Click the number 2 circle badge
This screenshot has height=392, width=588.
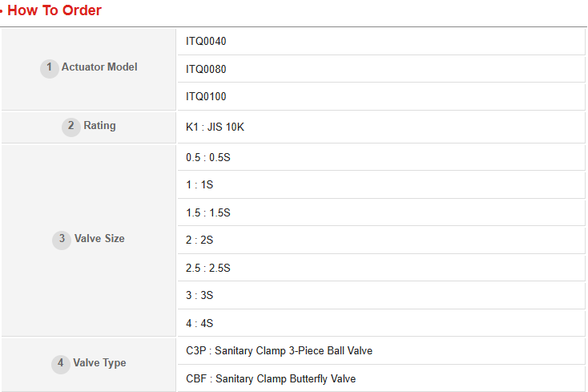tap(71, 126)
